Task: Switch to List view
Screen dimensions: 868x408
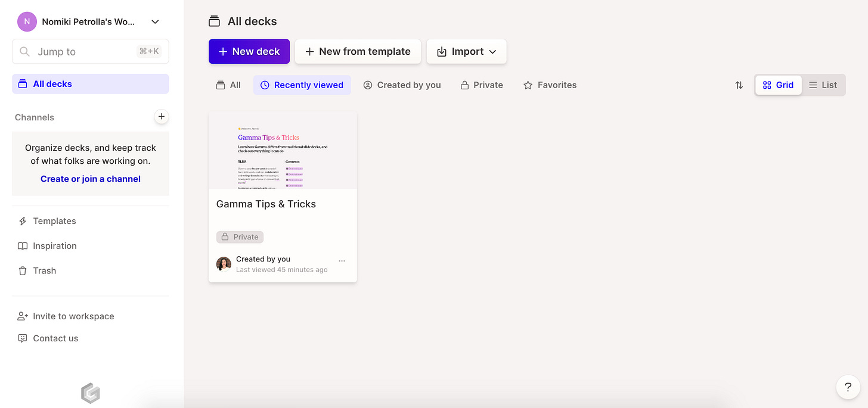Action: (823, 85)
